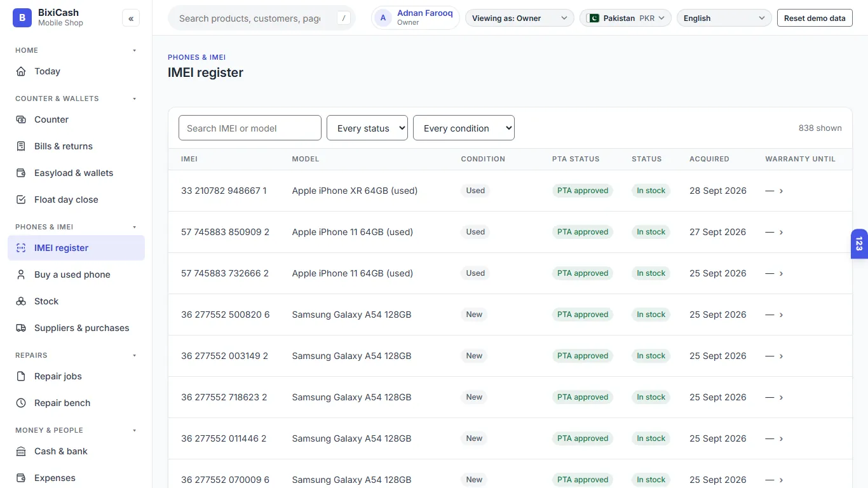868x488 pixels.
Task: Click the Reset demo data button
Action: pyautogui.click(x=815, y=18)
